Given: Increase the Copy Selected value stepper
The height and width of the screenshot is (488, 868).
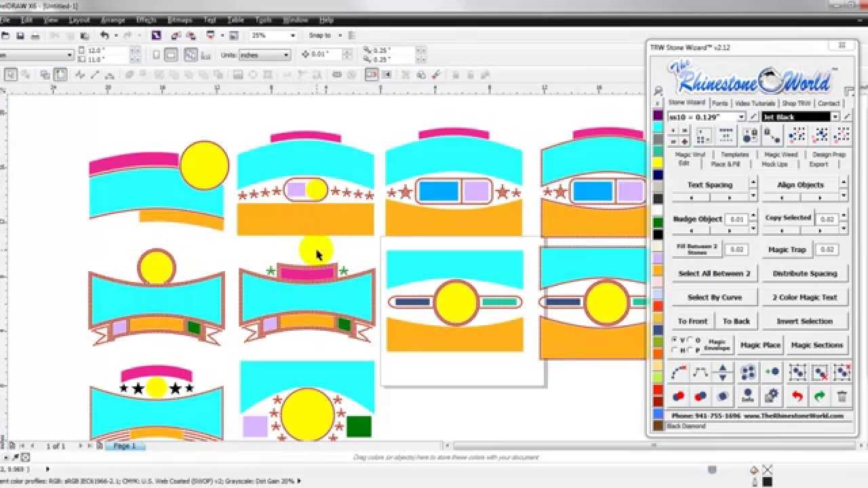Looking at the screenshot, I should tap(843, 214).
